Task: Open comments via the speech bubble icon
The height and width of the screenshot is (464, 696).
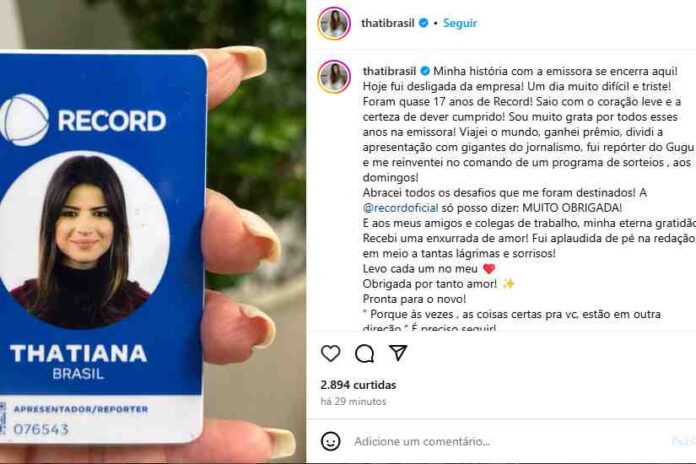Action: (x=364, y=353)
